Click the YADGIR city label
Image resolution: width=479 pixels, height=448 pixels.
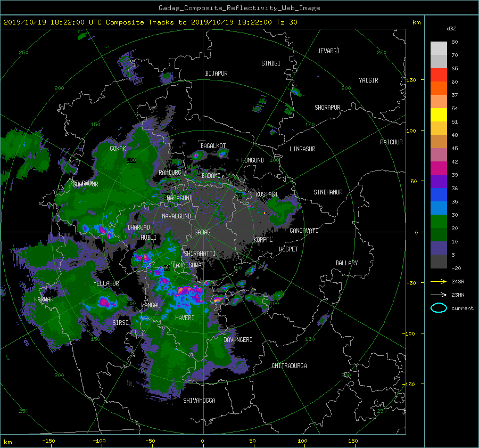[368, 80]
